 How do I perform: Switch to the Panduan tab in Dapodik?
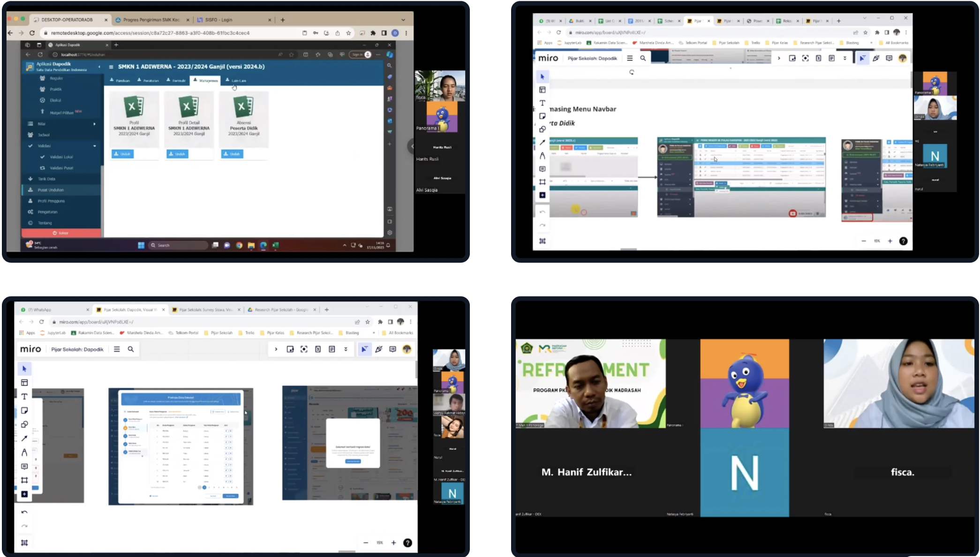[120, 80]
